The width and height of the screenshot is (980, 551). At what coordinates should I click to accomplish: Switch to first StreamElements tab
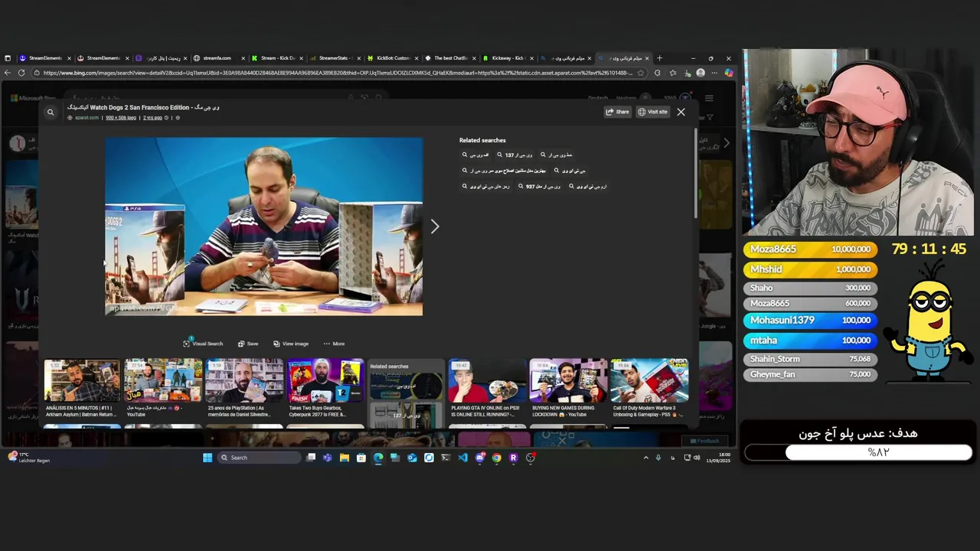tap(44, 58)
